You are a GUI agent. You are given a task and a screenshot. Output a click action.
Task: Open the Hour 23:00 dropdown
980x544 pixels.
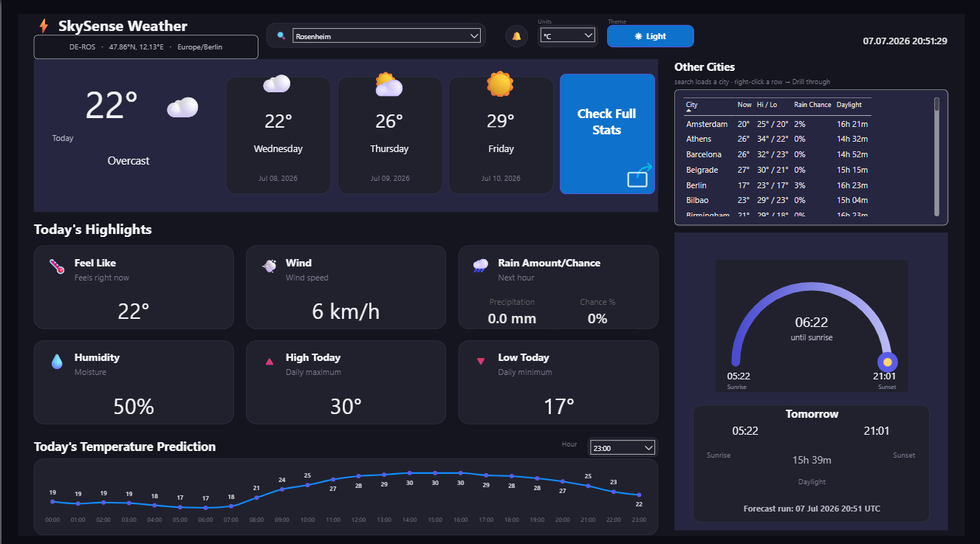click(622, 447)
